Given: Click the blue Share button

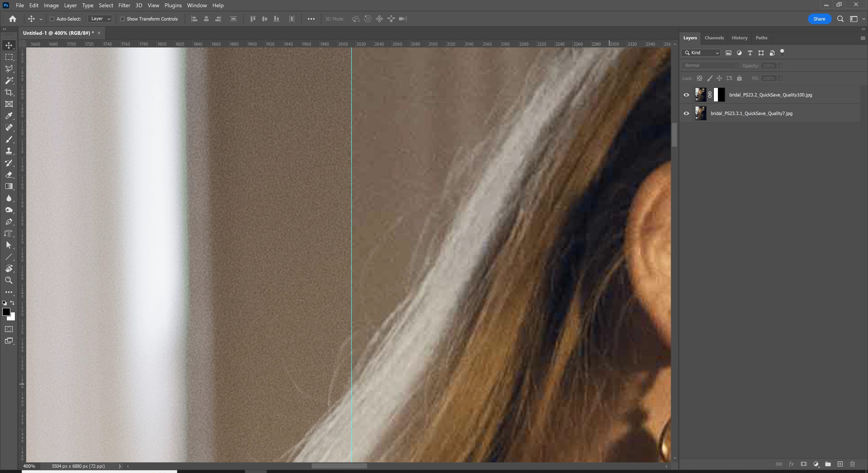Looking at the screenshot, I should 819,19.
